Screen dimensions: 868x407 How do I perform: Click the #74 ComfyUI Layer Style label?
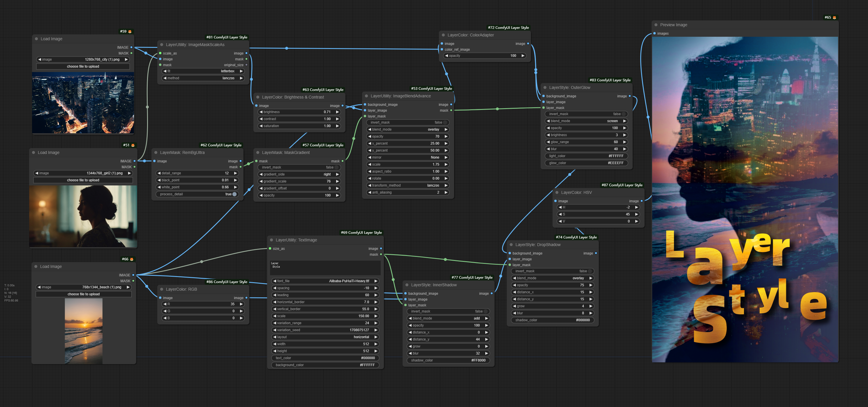point(576,237)
